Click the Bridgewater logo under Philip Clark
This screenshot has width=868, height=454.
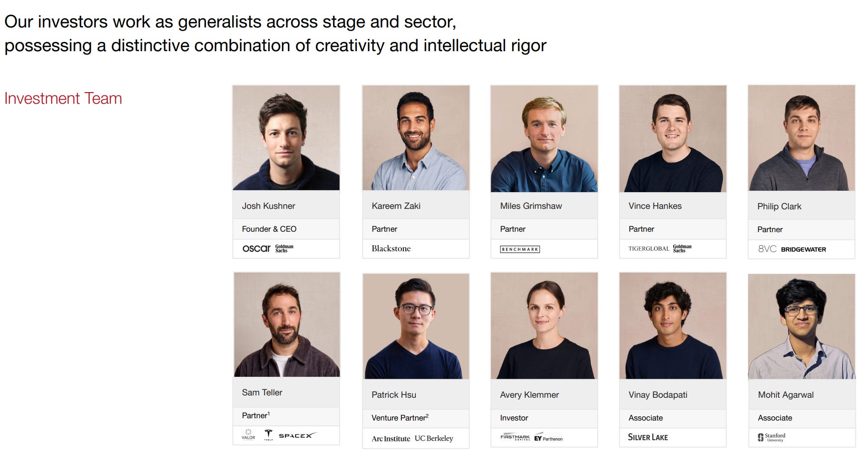coord(803,249)
